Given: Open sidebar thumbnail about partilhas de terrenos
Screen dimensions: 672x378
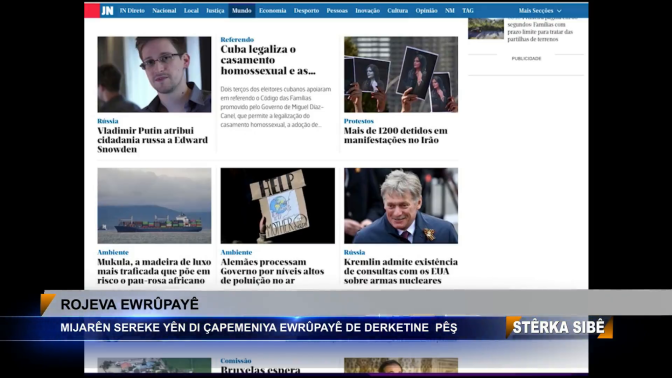Looking at the screenshot, I should coord(486,29).
